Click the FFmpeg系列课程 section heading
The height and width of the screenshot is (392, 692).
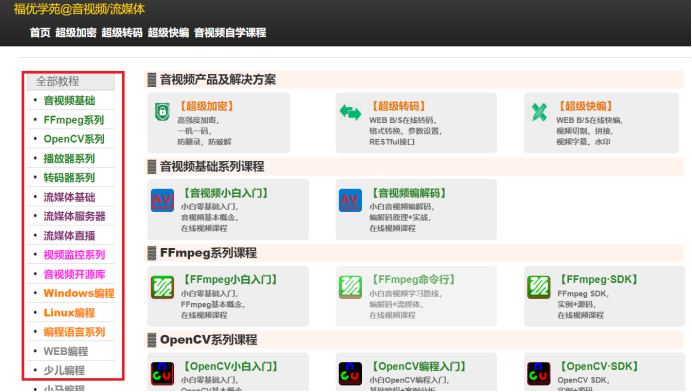(x=208, y=253)
